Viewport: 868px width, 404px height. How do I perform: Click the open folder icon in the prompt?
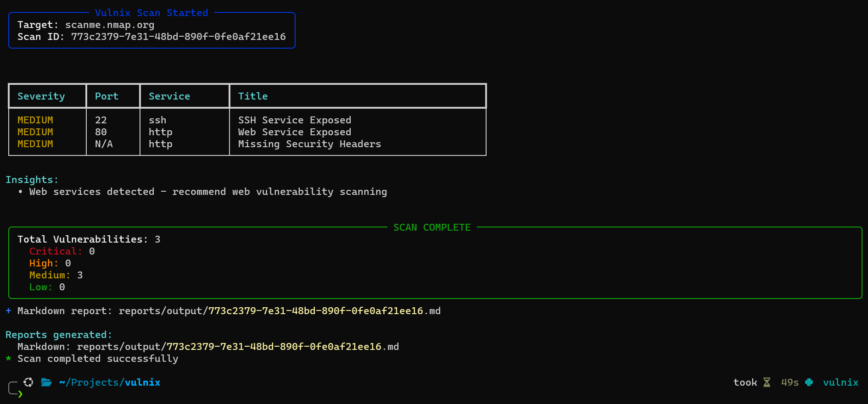click(46, 382)
